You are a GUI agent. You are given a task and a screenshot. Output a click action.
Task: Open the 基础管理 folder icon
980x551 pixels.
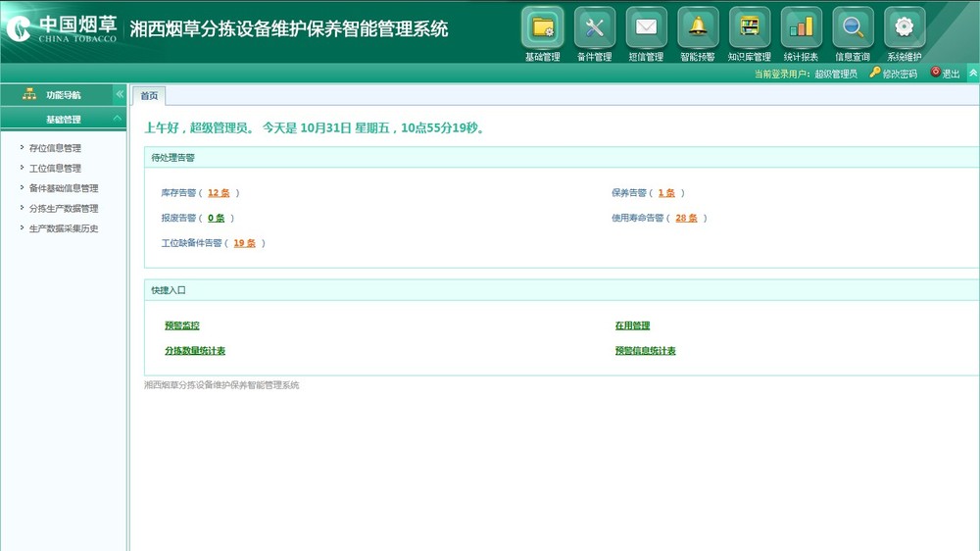tap(543, 27)
